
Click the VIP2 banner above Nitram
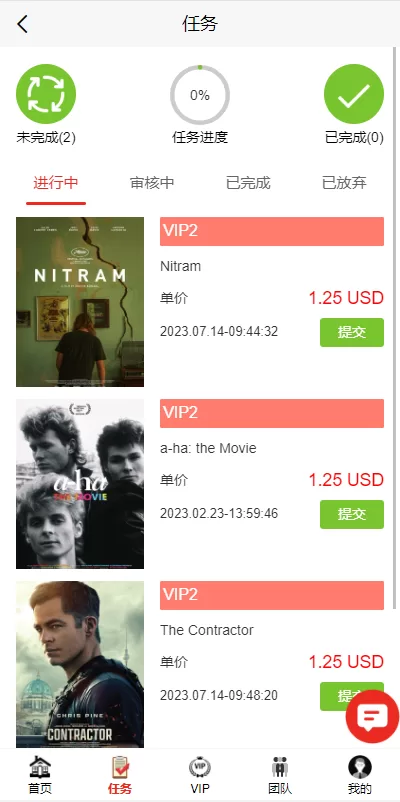(x=272, y=231)
